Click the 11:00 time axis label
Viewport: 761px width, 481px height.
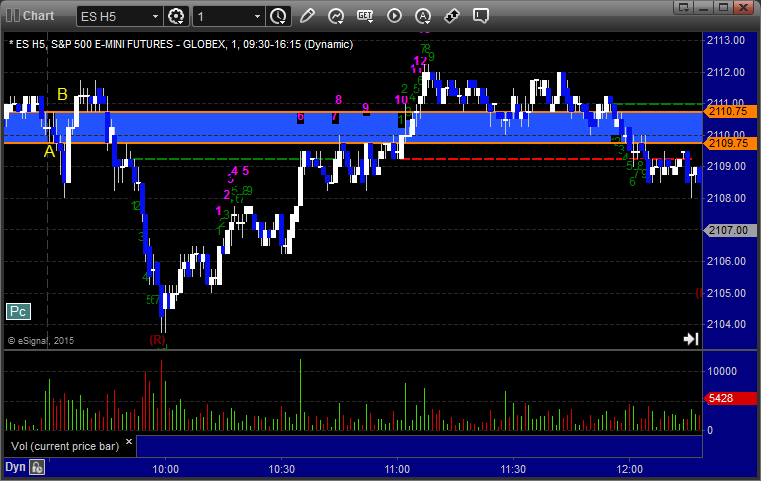click(x=397, y=469)
